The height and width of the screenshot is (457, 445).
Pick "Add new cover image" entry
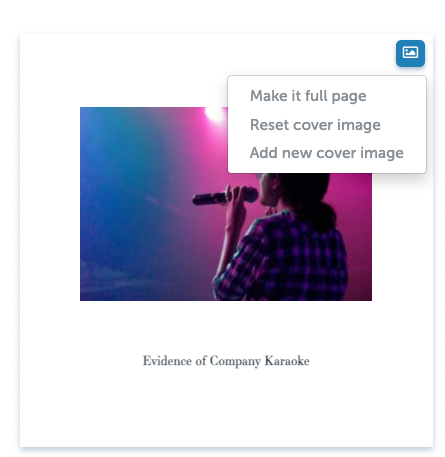tap(327, 153)
